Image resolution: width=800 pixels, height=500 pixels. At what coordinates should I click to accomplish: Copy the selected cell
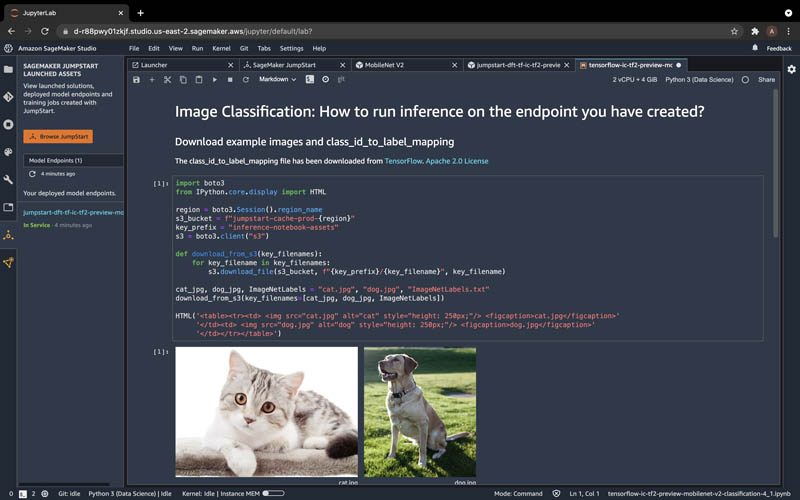click(183, 80)
